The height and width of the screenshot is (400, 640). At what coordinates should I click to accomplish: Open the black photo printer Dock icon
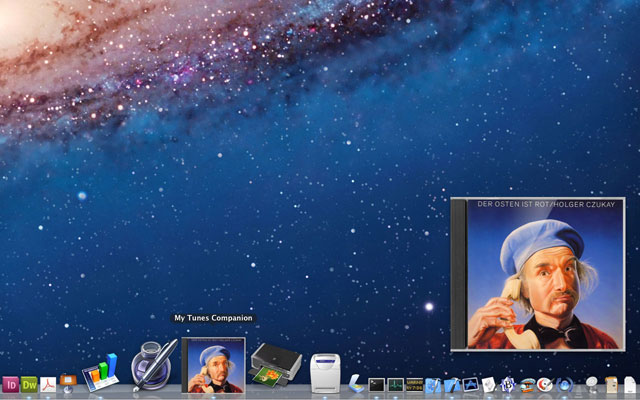pyautogui.click(x=277, y=364)
